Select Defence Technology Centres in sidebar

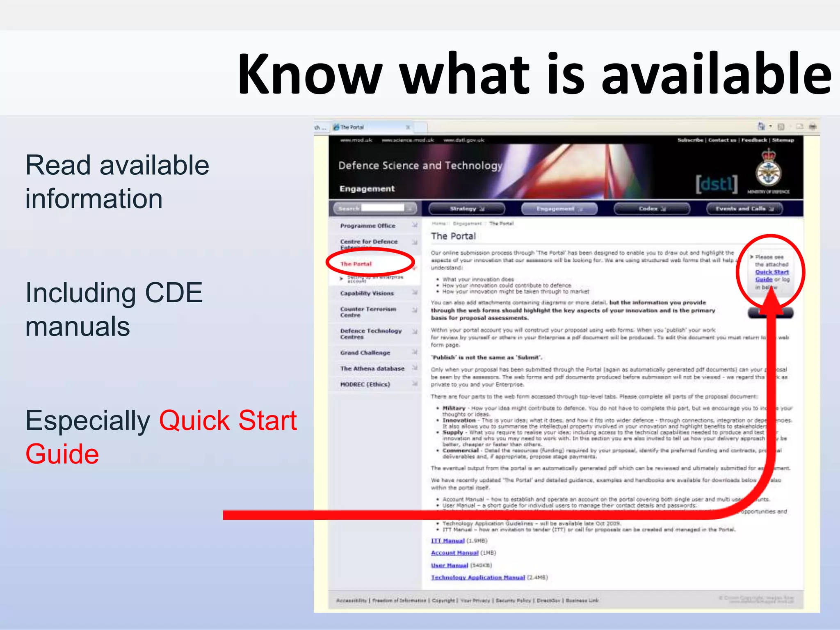pyautogui.click(x=371, y=334)
